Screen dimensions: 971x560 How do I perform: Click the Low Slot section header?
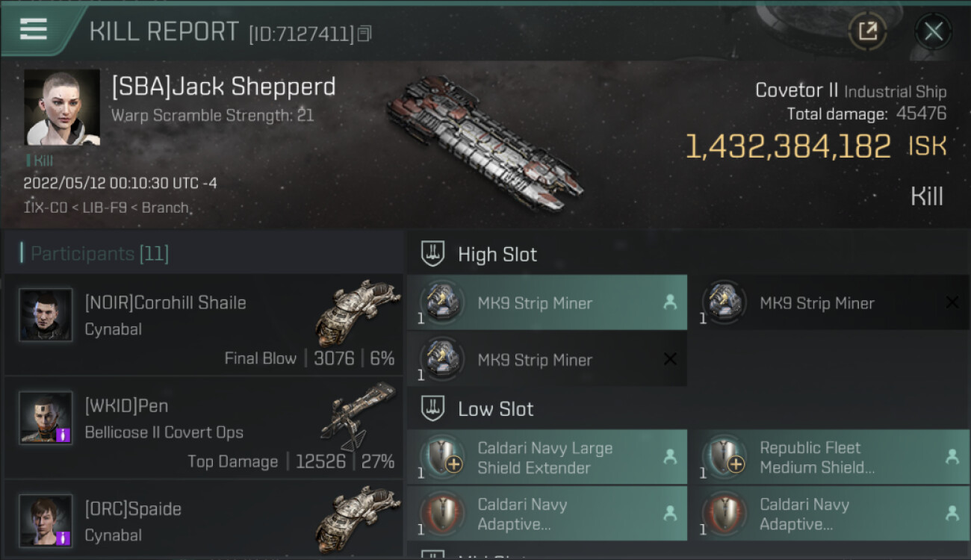click(495, 409)
